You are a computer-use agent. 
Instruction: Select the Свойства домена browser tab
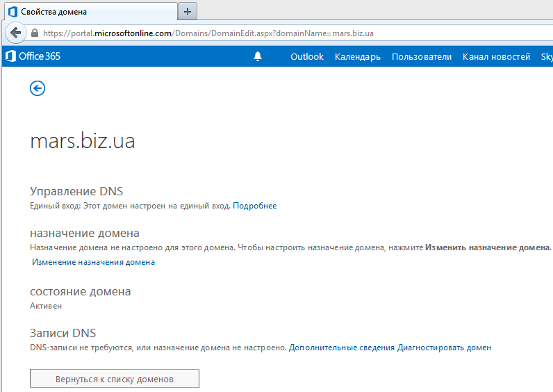pyautogui.click(x=89, y=12)
